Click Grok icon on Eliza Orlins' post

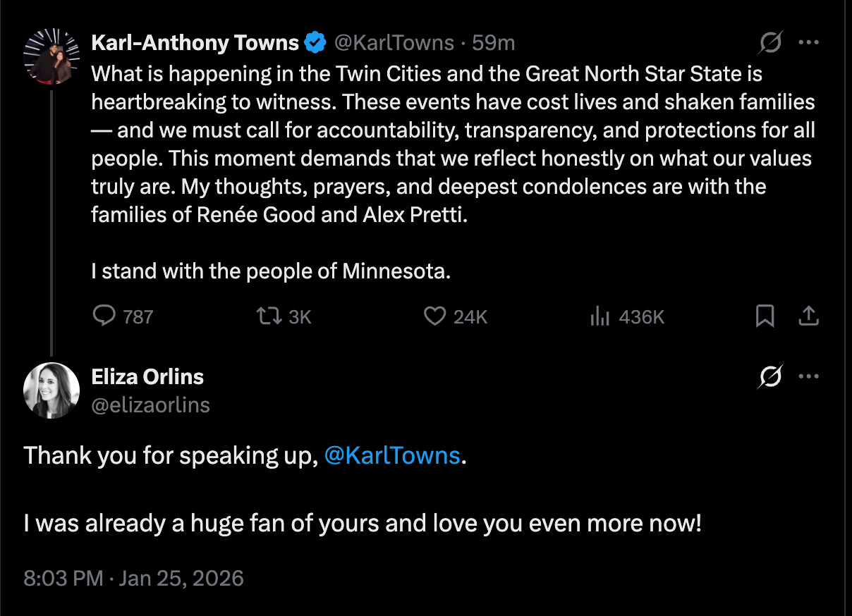[770, 377]
